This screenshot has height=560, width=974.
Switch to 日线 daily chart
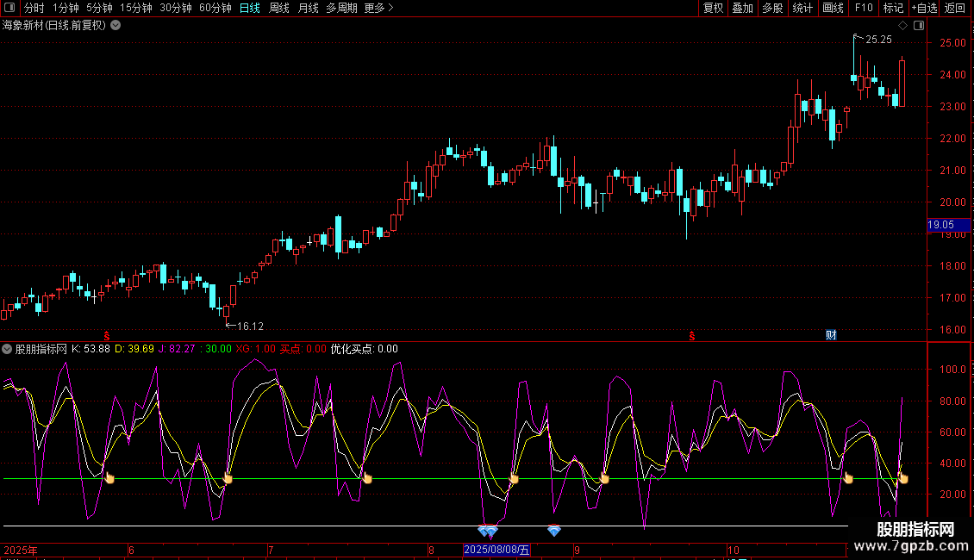pos(250,8)
